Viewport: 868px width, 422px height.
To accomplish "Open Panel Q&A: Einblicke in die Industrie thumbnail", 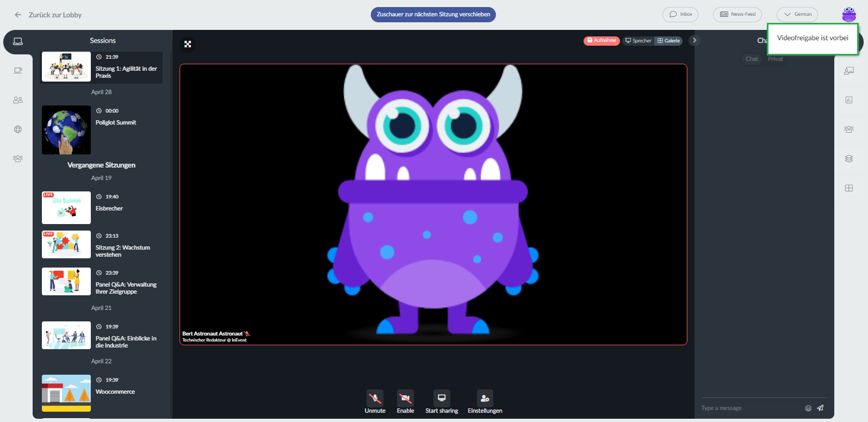I will point(66,335).
